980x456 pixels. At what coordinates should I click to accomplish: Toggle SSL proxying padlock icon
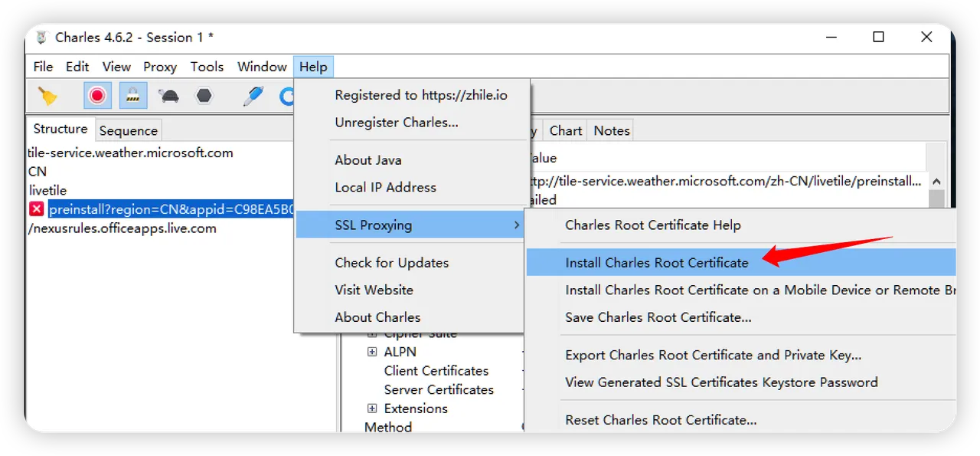(x=133, y=96)
